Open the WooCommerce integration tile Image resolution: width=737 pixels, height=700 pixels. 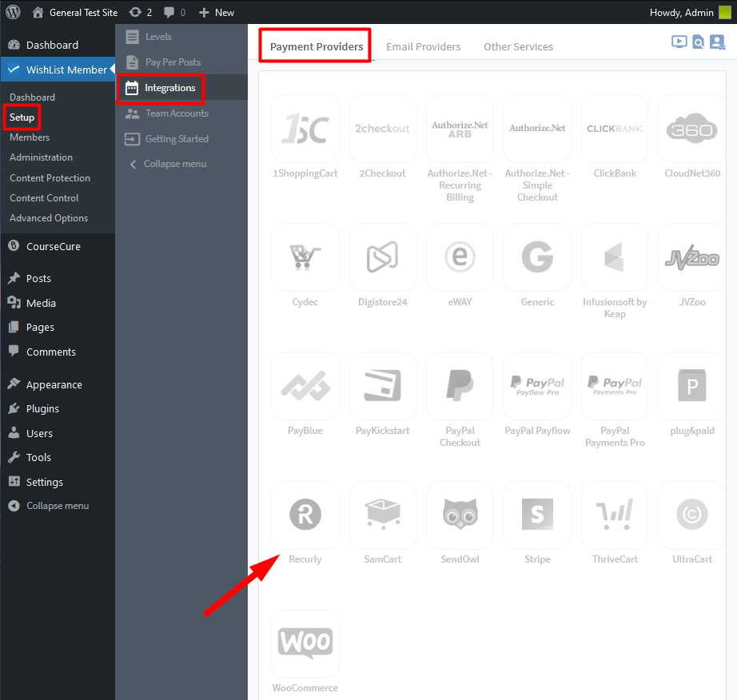tap(305, 643)
